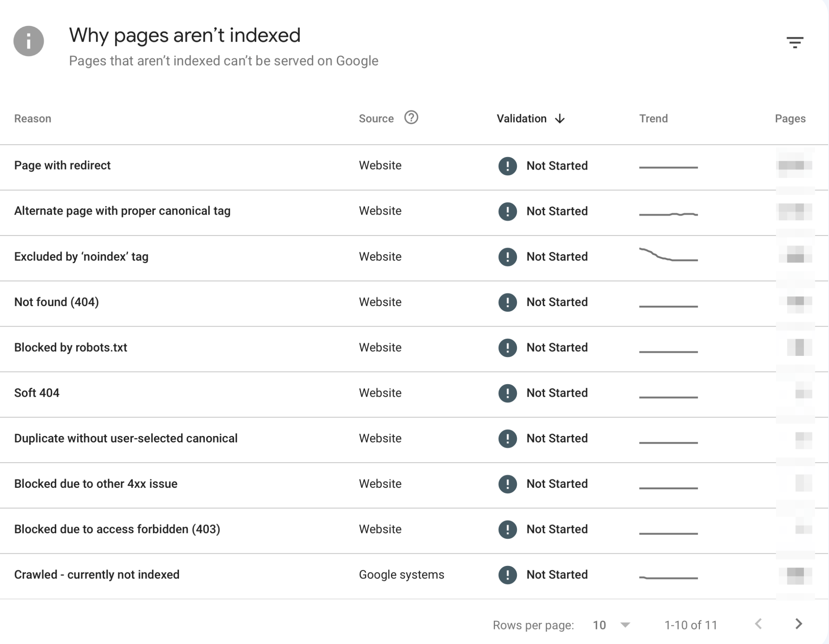Click the warning icon on Page with redirect row

(507, 166)
